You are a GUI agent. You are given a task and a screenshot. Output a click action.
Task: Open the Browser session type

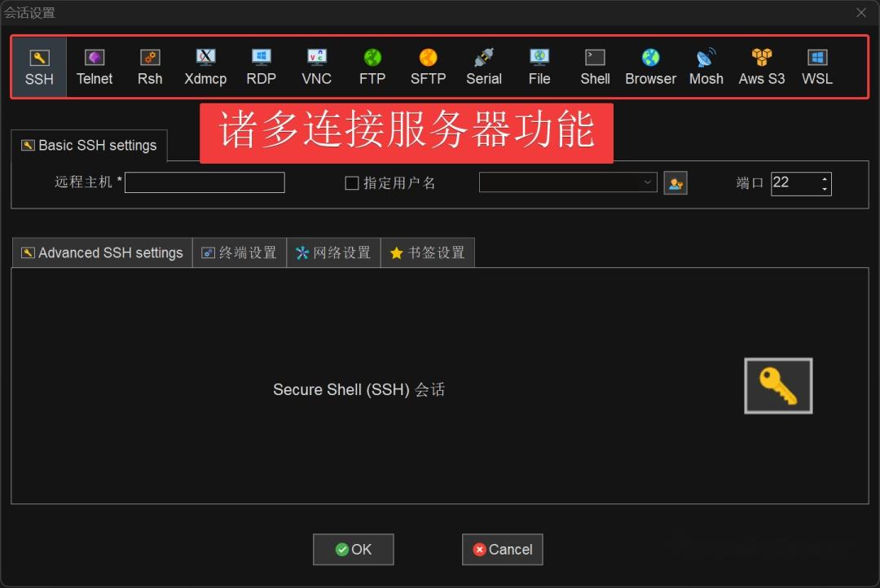click(x=650, y=68)
